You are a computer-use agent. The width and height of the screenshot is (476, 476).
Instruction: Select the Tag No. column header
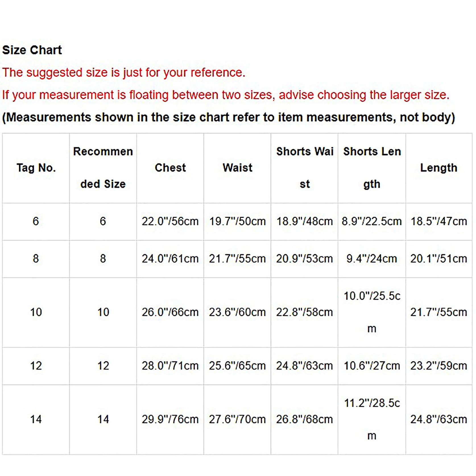[36, 168]
